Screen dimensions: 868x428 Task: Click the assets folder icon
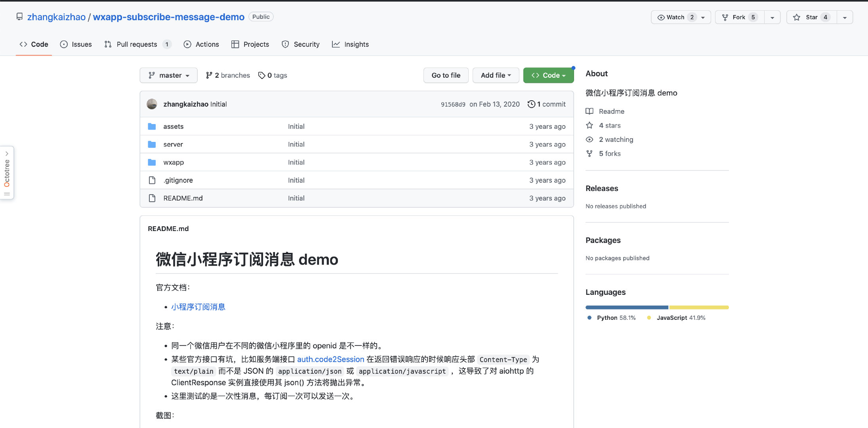tap(152, 126)
